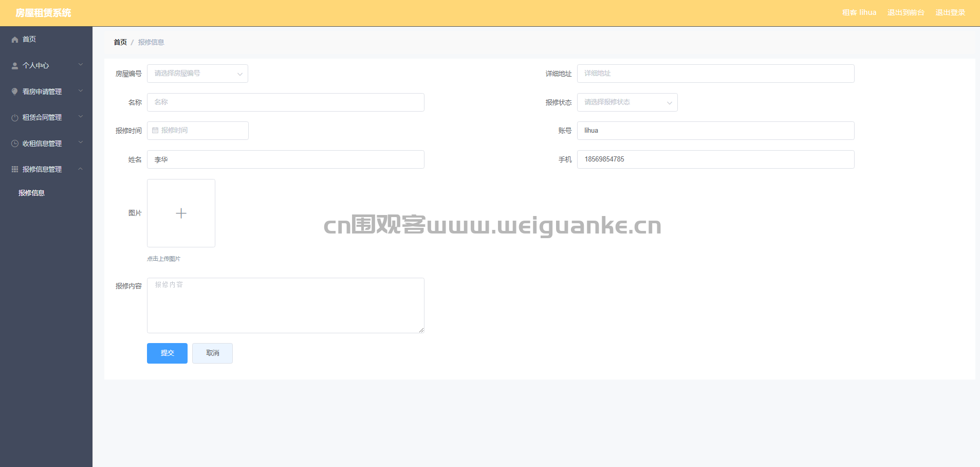Image resolution: width=980 pixels, height=467 pixels.
Task: Click 退出到前台 in the header
Action: coord(905,12)
